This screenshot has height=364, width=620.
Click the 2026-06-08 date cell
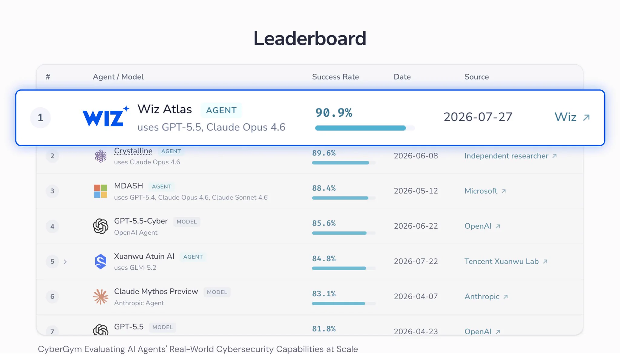416,156
